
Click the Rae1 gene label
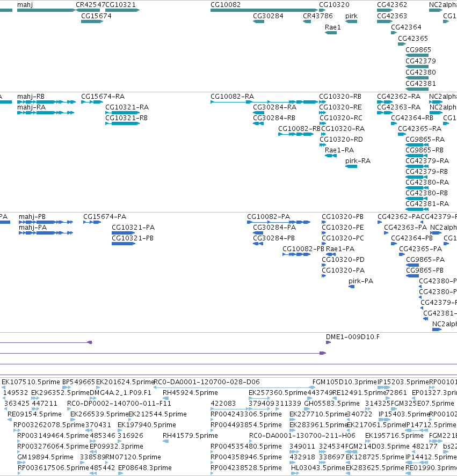point(333,27)
